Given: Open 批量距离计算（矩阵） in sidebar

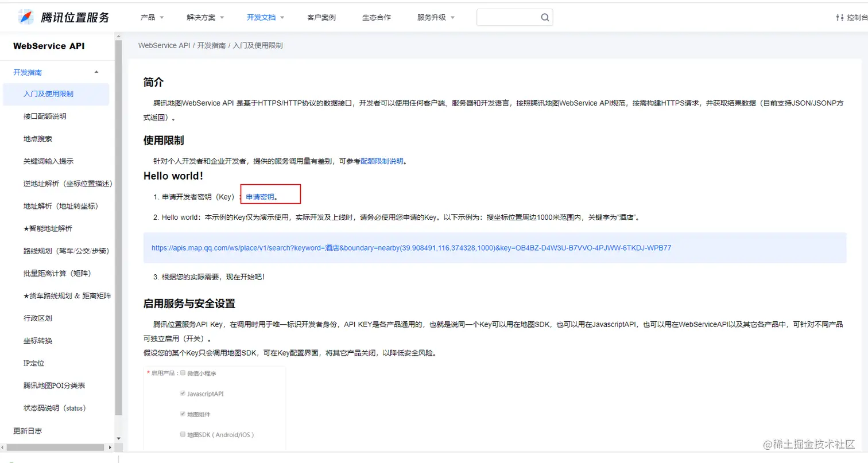Looking at the screenshot, I should point(57,273).
